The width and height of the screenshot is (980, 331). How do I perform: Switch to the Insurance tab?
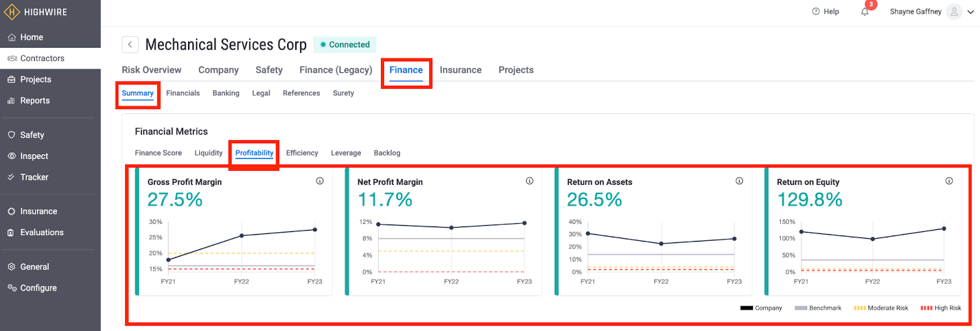tap(460, 70)
